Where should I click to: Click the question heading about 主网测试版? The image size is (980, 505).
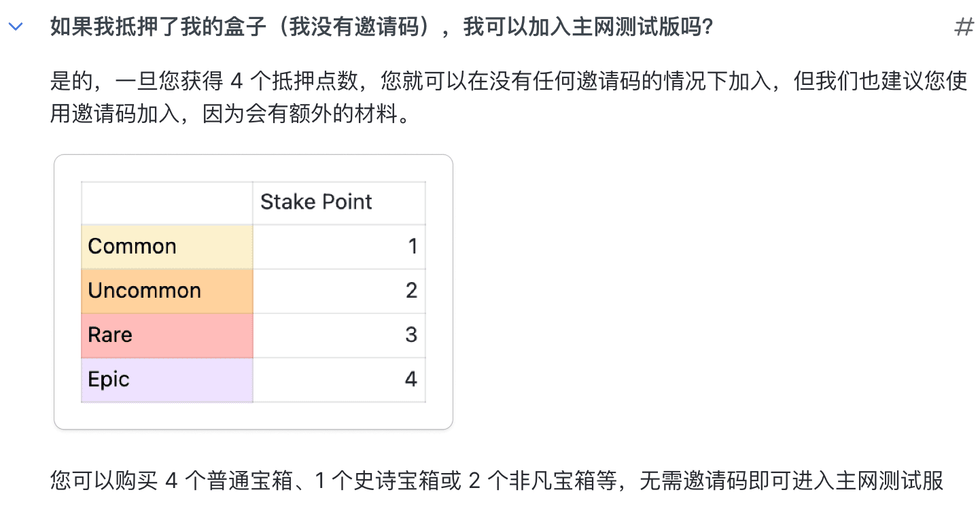coord(381,28)
